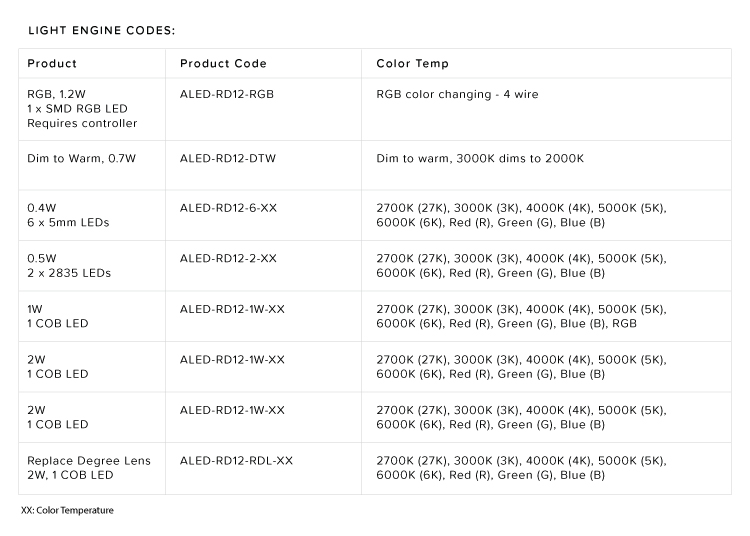Image resolution: width=750 pixels, height=536 pixels.
Task: Select product code ALED-RD12-6-XX
Action: coord(228,208)
